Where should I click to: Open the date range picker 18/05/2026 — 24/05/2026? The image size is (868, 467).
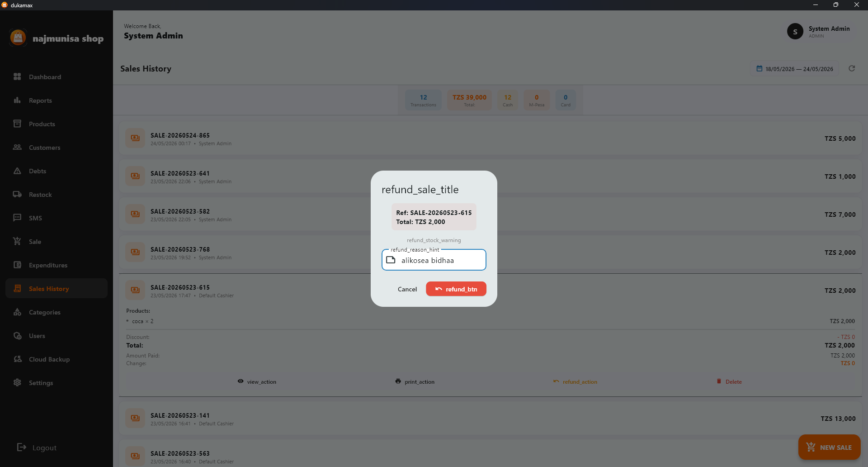coord(795,69)
